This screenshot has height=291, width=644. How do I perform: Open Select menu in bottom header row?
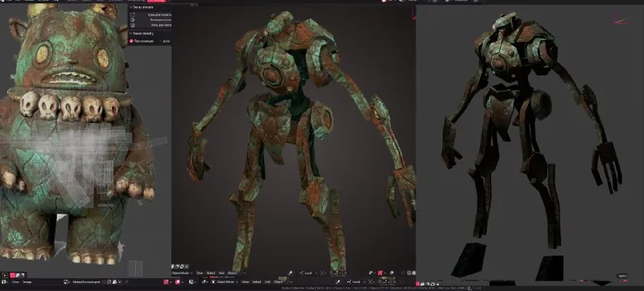257,282
